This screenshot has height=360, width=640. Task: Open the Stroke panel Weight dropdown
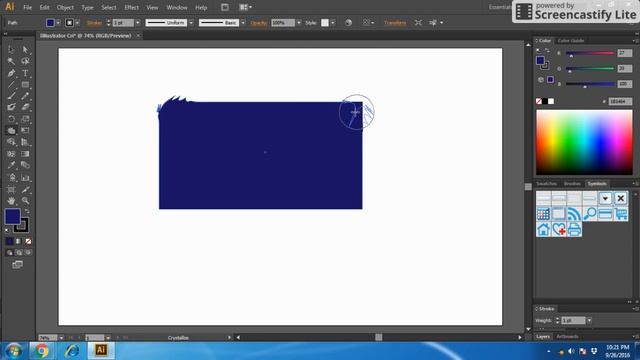pos(589,321)
